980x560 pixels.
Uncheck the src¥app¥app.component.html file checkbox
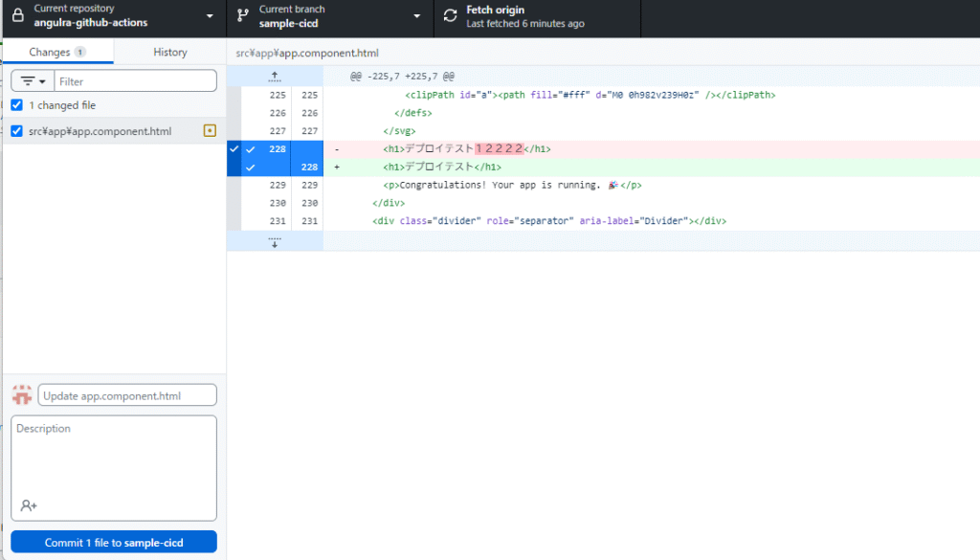(x=17, y=131)
